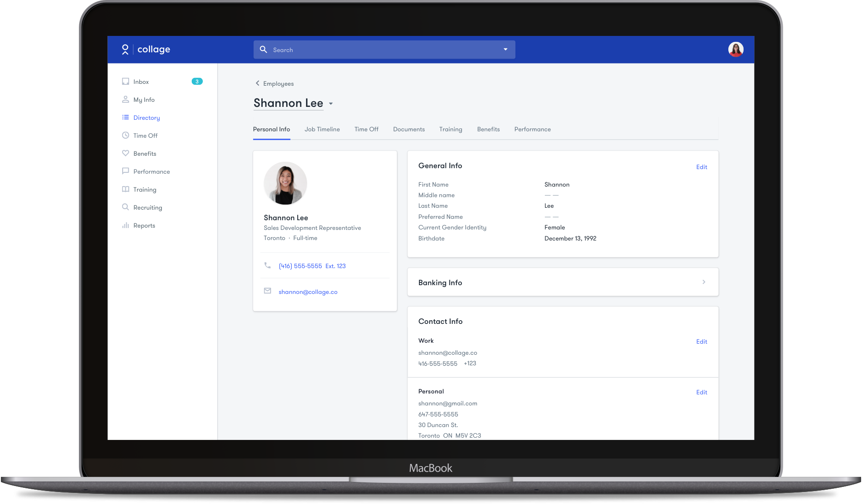The image size is (862, 504).
Task: Click the Benefits heart icon
Action: [x=125, y=153]
